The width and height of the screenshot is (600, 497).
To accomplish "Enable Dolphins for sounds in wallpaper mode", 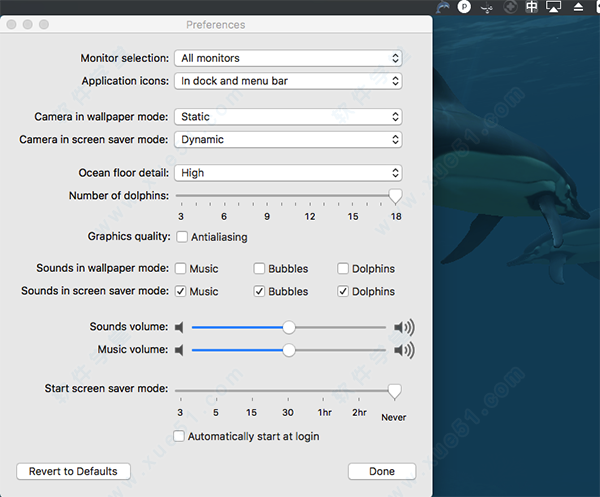I will point(343,269).
